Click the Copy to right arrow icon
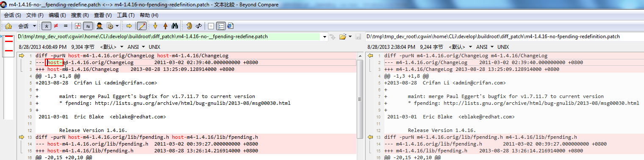 tap(129, 26)
